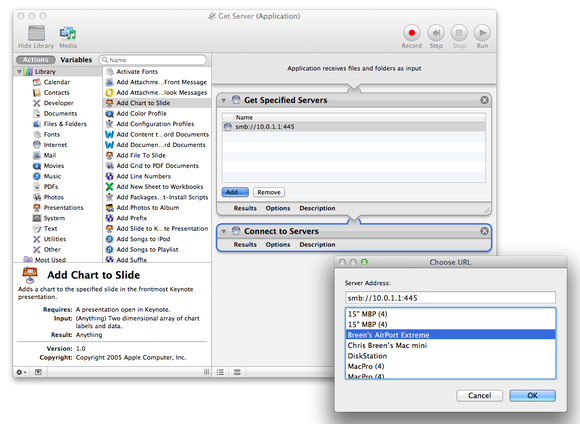This screenshot has width=580, height=424.
Task: Open Options of Get Specified Servers
Action: pyautogui.click(x=278, y=208)
